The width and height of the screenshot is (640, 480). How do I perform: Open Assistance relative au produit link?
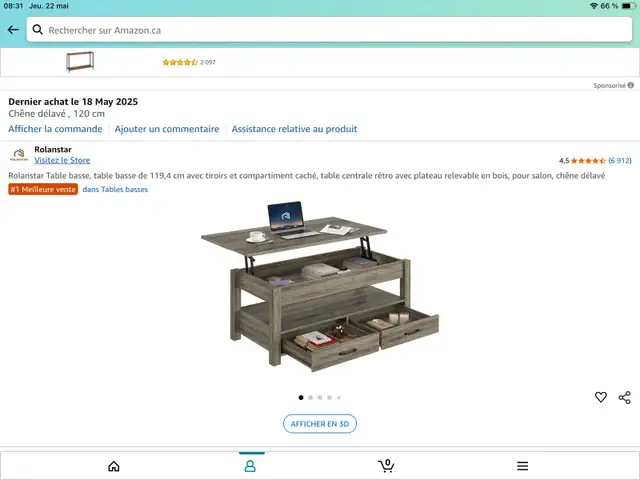coord(294,129)
